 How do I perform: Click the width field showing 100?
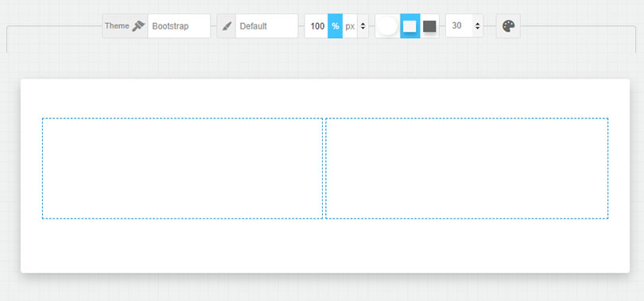click(316, 26)
